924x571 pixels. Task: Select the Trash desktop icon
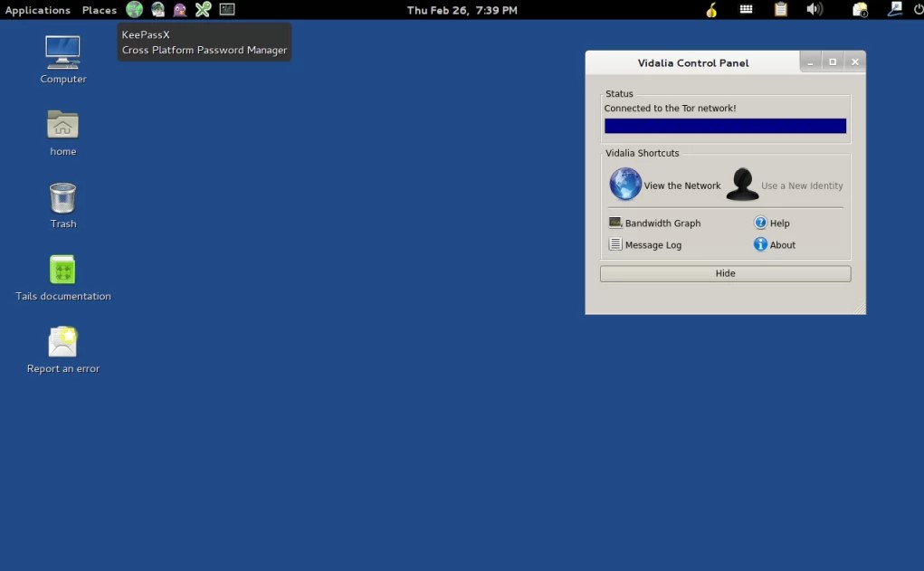pyautogui.click(x=63, y=205)
